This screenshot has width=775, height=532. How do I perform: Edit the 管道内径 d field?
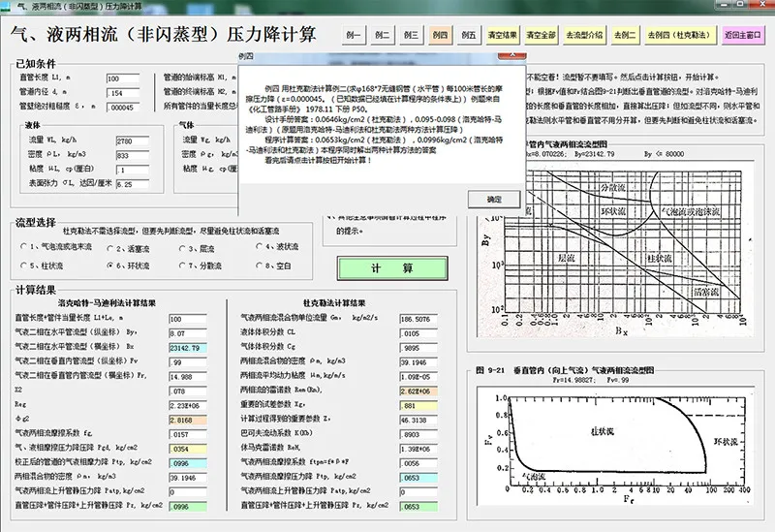click(x=123, y=93)
